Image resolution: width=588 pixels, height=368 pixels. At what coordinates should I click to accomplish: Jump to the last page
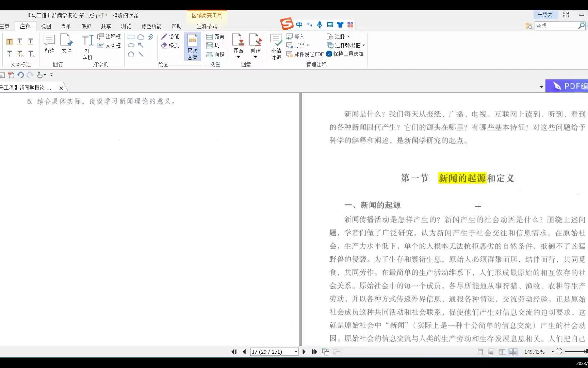314,352
